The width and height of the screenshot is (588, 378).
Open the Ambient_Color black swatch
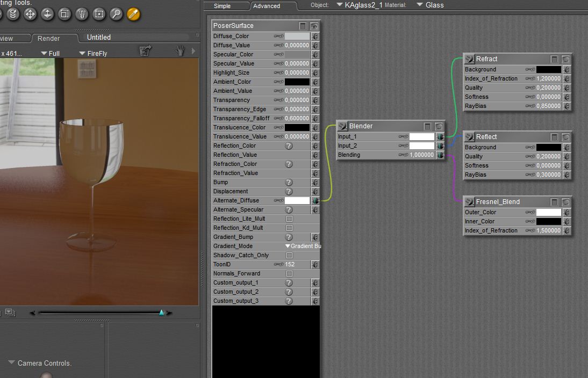pos(297,82)
